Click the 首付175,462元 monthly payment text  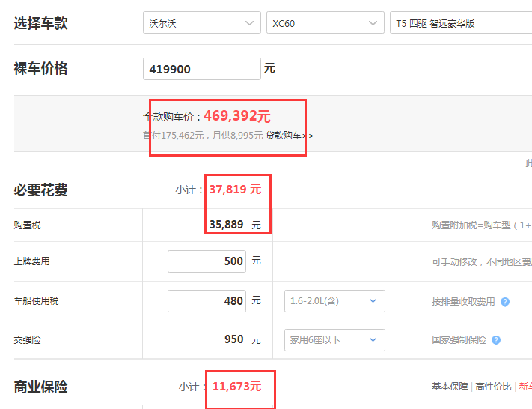203,136
